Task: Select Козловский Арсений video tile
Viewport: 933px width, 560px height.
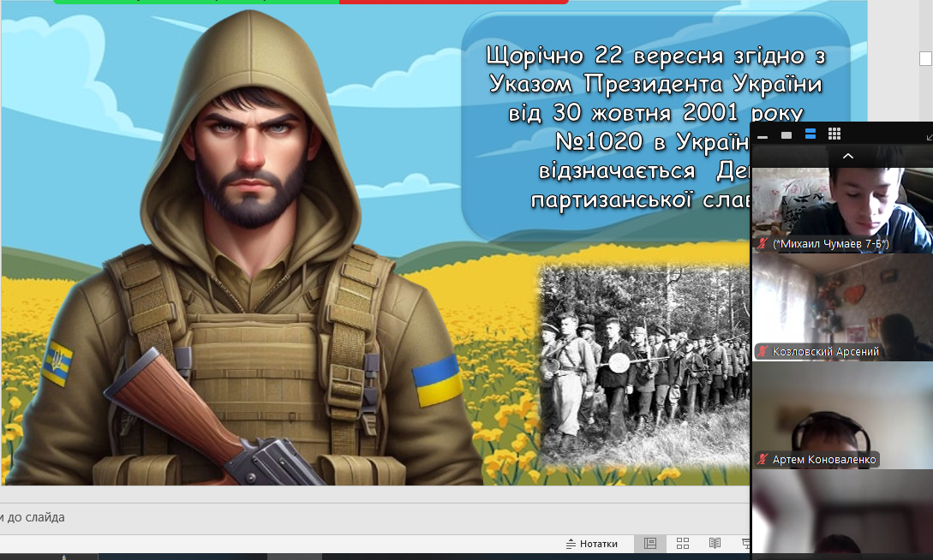Action: click(842, 307)
